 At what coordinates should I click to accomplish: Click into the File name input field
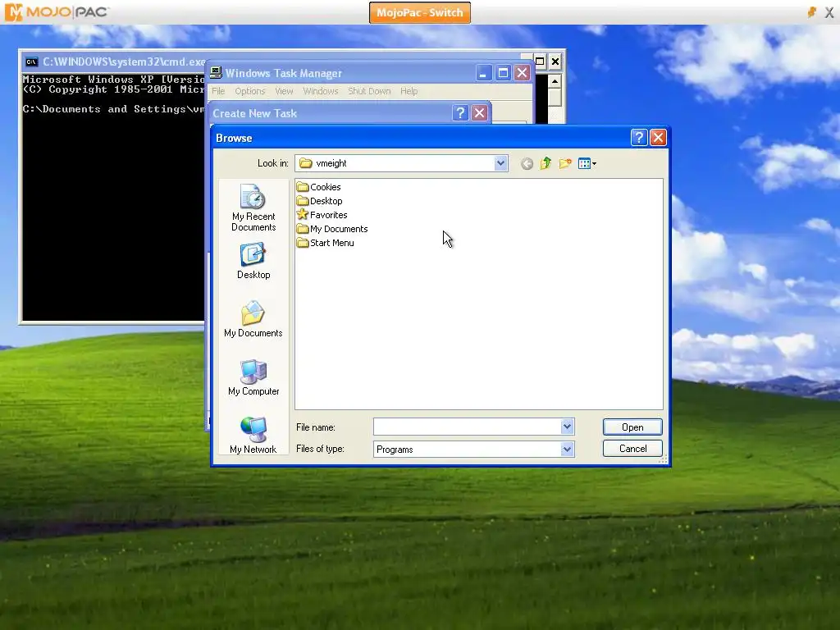[x=467, y=427]
